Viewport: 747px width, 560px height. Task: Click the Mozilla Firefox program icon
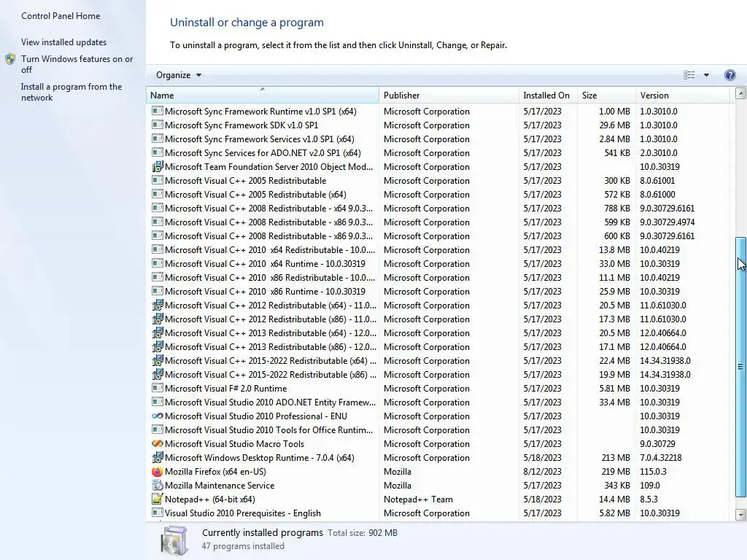click(x=157, y=472)
